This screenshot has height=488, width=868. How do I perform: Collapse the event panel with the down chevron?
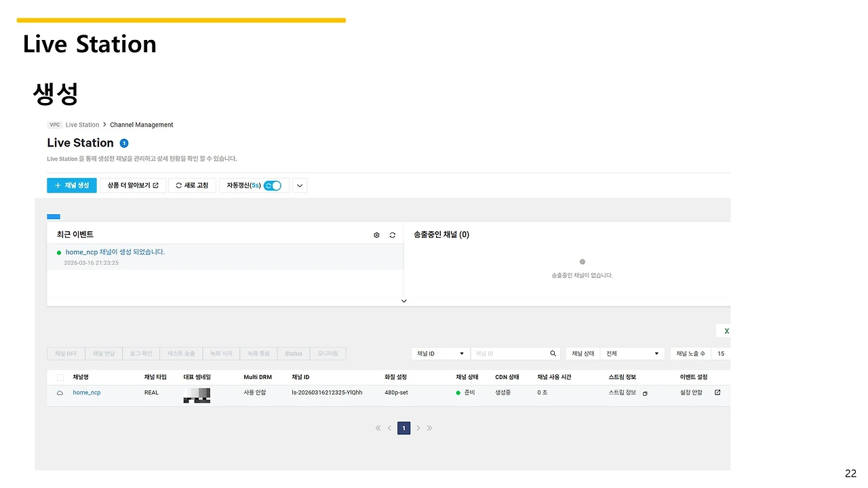(x=404, y=301)
